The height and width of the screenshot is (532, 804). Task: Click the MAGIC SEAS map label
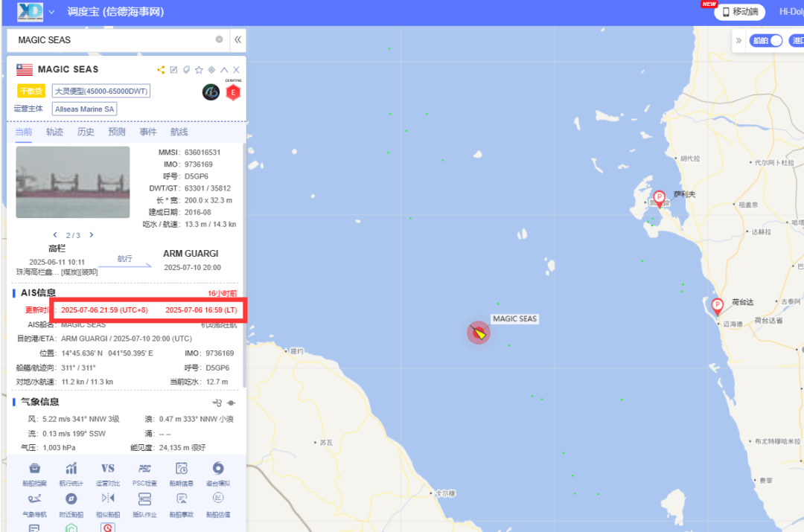click(515, 318)
